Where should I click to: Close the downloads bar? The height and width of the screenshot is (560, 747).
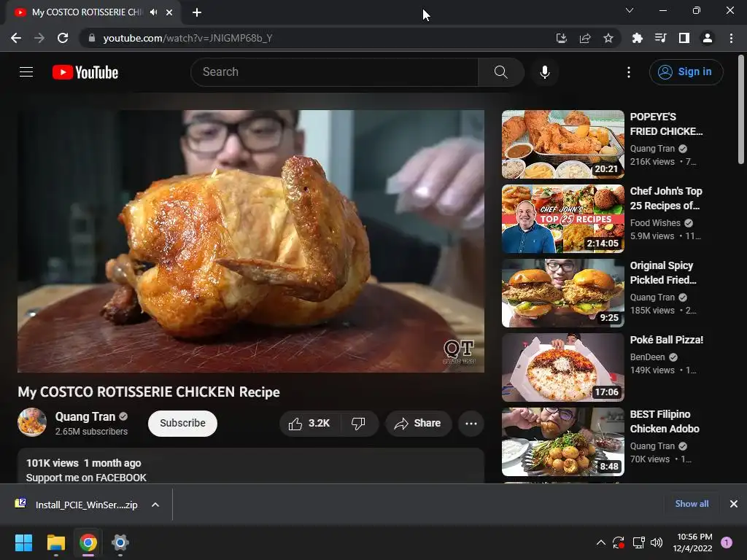point(734,504)
